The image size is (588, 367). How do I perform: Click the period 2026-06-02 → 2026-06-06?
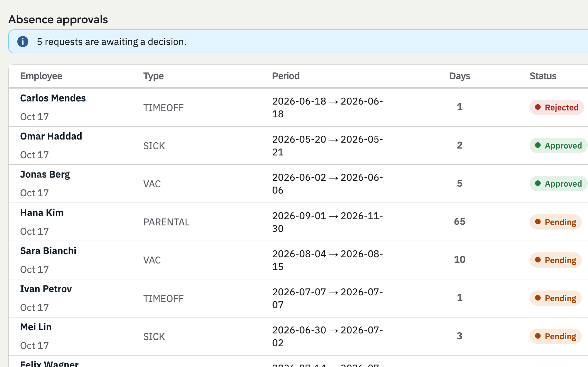[328, 183]
